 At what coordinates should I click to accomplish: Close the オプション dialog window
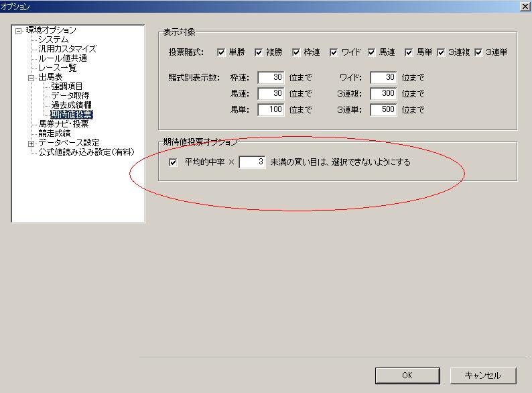pyautogui.click(x=525, y=6)
